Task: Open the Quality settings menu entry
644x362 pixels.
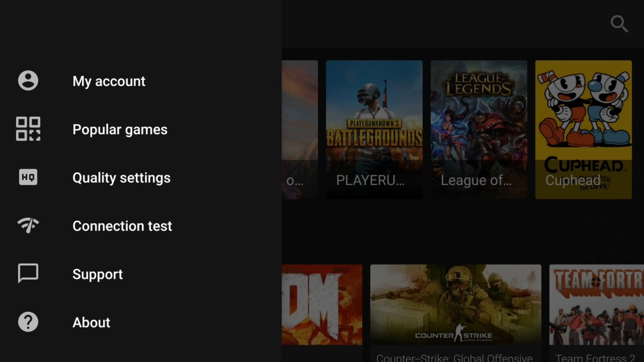Action: (x=141, y=177)
